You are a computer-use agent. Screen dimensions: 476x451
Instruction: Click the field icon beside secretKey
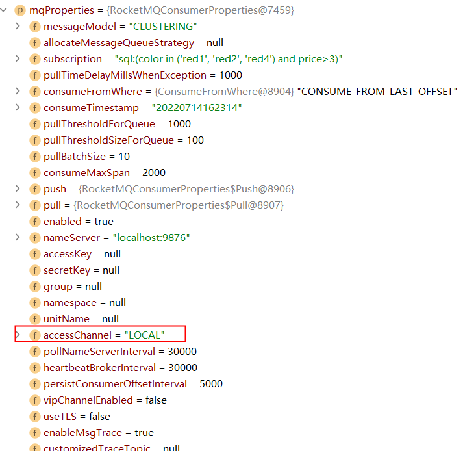pos(35,270)
